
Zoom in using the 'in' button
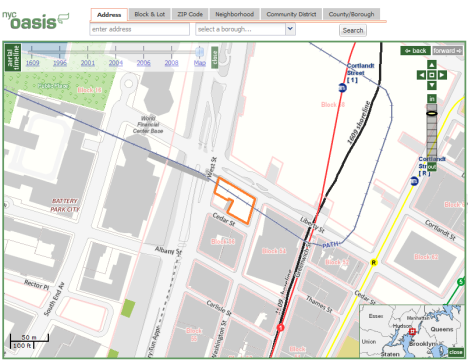coord(432,99)
